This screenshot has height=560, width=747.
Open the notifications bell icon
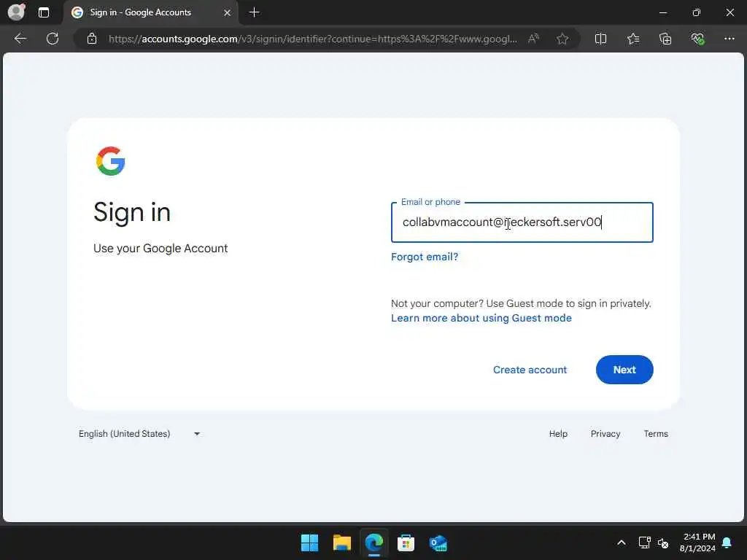pos(727,542)
